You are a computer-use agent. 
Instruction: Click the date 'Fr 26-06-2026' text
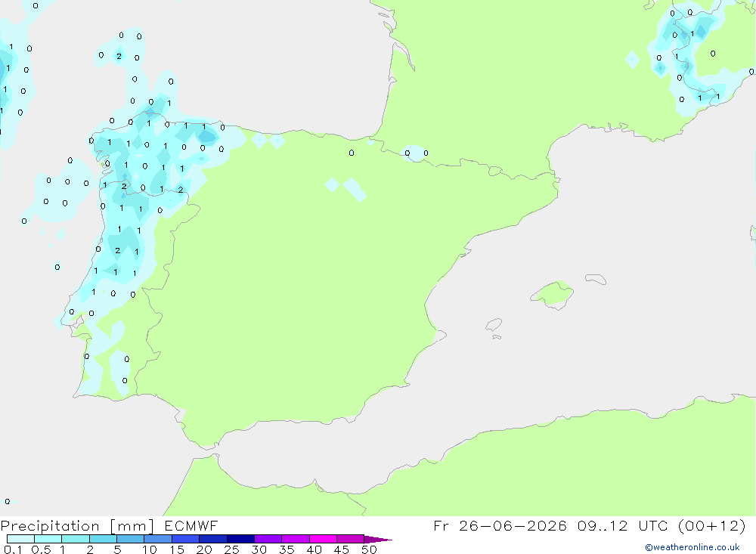coord(500,525)
